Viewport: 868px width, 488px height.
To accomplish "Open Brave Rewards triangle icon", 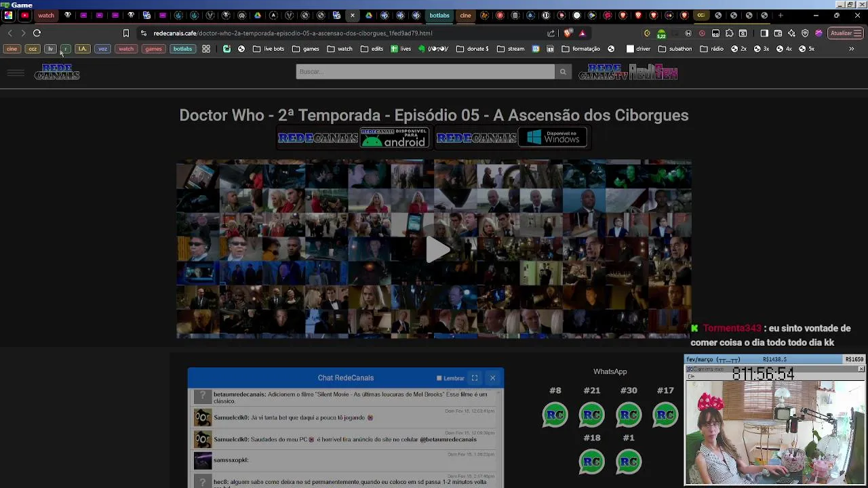I will (x=582, y=33).
